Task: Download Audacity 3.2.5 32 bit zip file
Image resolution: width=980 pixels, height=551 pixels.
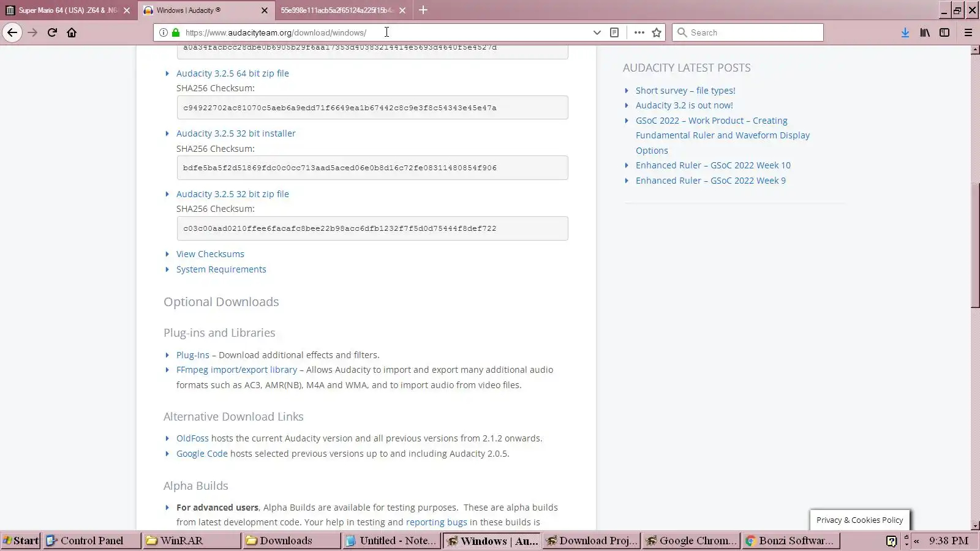Action: click(x=233, y=194)
